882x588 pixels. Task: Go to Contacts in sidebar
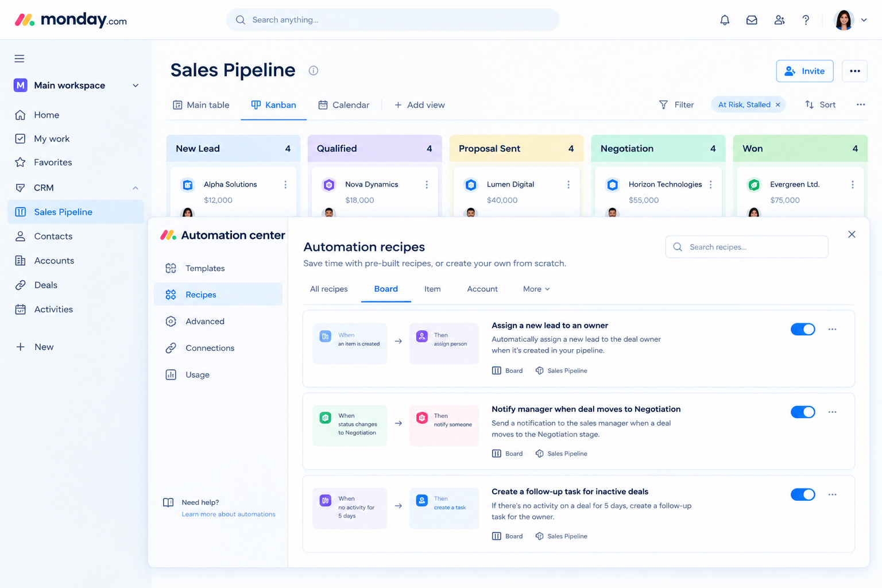76,236
